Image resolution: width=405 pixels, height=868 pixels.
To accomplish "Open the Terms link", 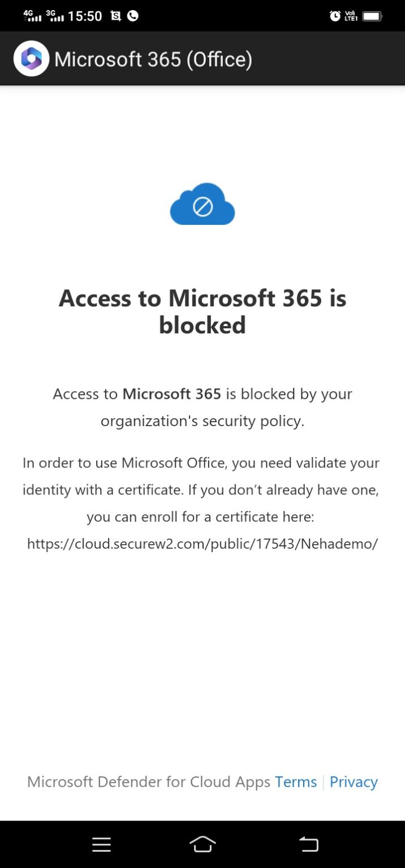I will (296, 782).
